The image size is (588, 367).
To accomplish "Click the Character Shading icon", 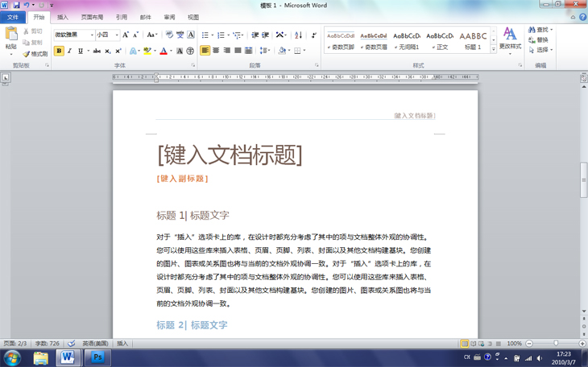I will (180, 51).
